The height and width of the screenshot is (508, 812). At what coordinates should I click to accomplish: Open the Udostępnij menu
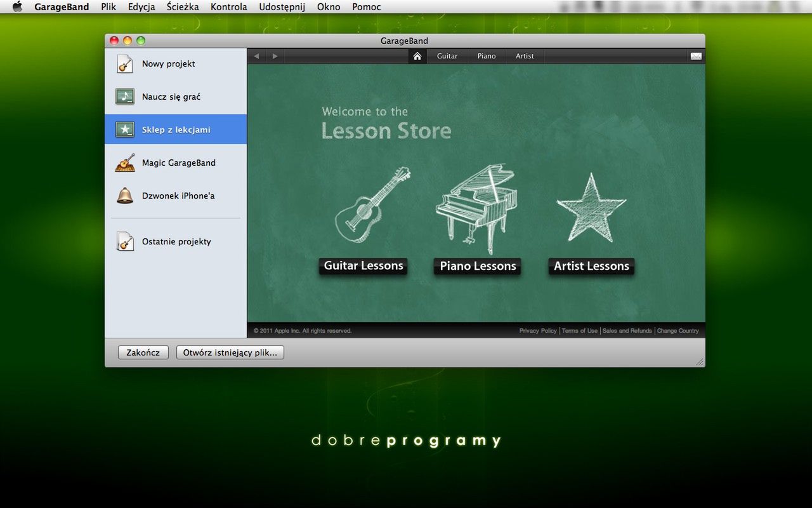(282, 7)
